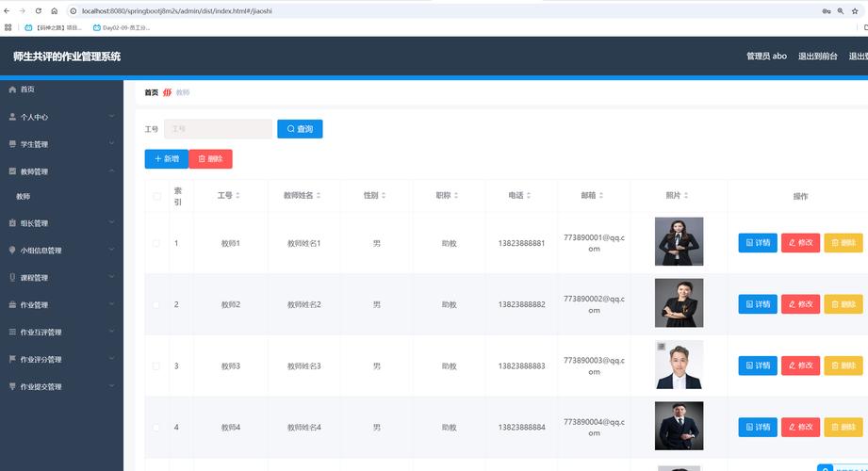Click the 个人中心 user icon in sidebar

12,117
